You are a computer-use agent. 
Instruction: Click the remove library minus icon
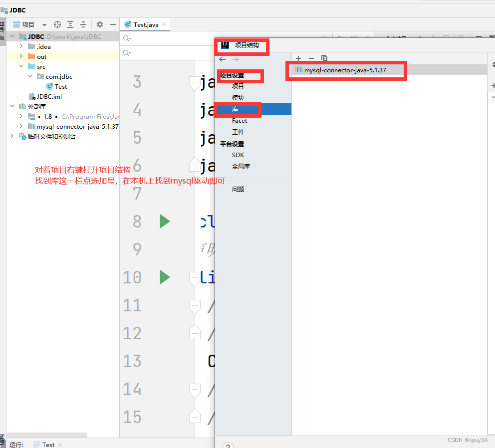310,58
